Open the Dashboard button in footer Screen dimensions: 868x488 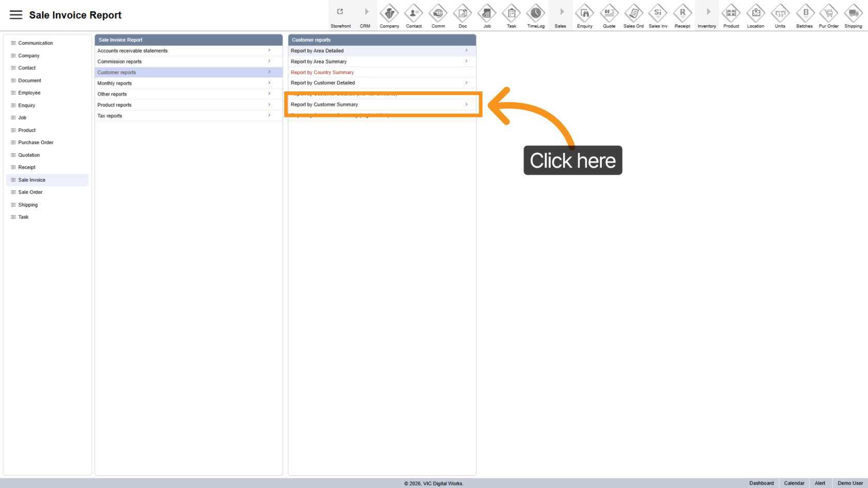761,483
